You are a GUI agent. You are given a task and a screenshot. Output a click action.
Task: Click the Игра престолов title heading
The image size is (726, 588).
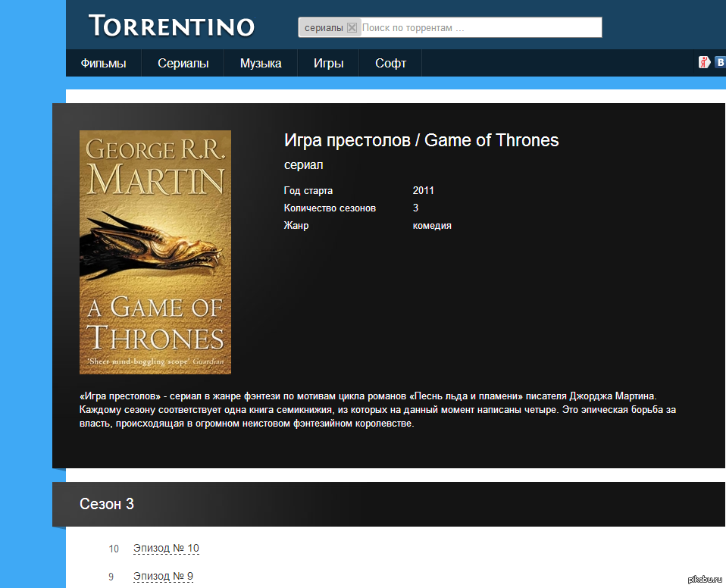pyautogui.click(x=421, y=140)
